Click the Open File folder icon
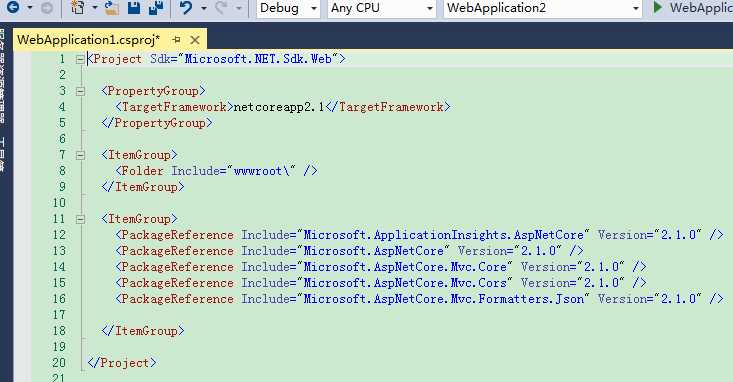 [112, 7]
